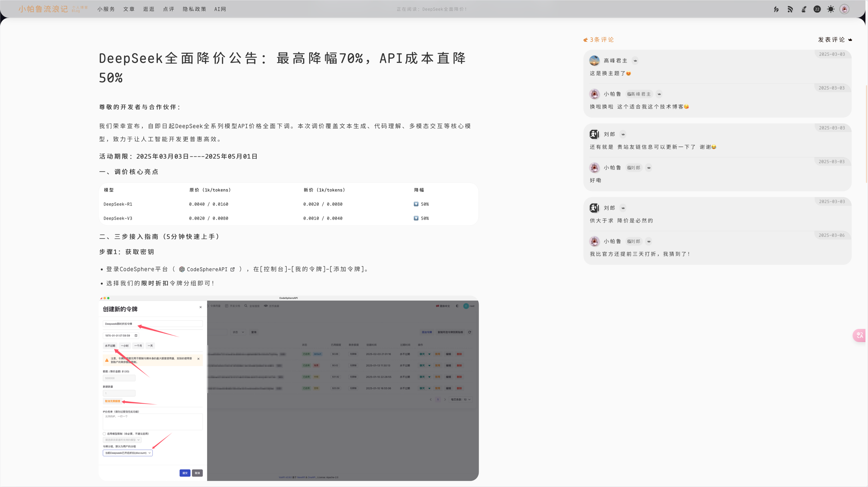The height and width of the screenshot is (487, 868).
Task: Click 小帕鲁's avatar on the 好嘞 reply
Action: point(594,167)
